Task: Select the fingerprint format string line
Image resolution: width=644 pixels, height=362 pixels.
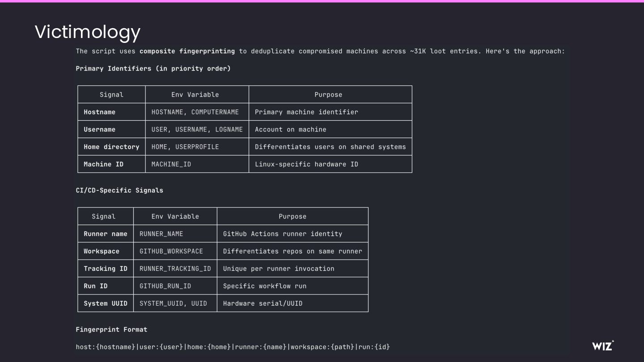Action: pos(233,347)
